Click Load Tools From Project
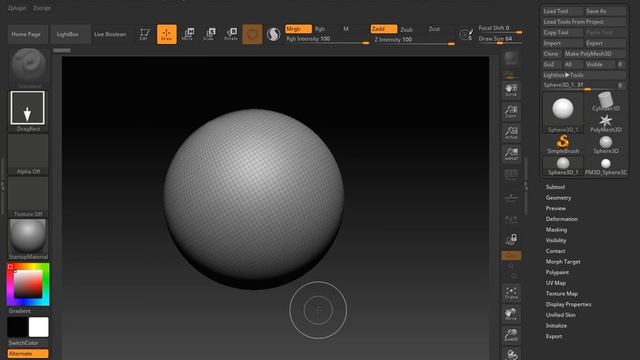The width and height of the screenshot is (640, 360). [x=584, y=22]
